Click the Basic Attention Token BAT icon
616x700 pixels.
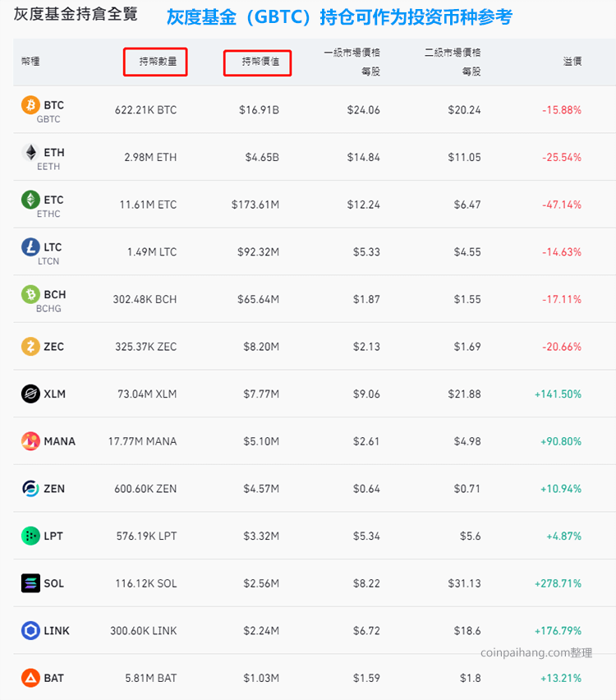coord(30,678)
